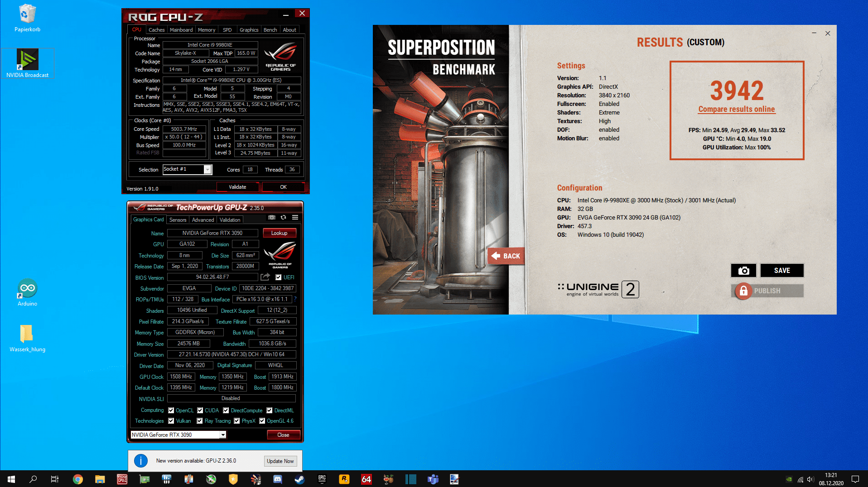The height and width of the screenshot is (487, 868).
Task: Open AIDA64 from the taskbar
Action: tap(366, 479)
